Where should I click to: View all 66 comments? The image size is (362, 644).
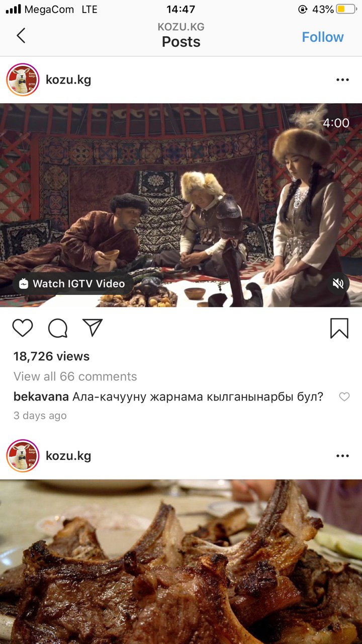tap(75, 376)
